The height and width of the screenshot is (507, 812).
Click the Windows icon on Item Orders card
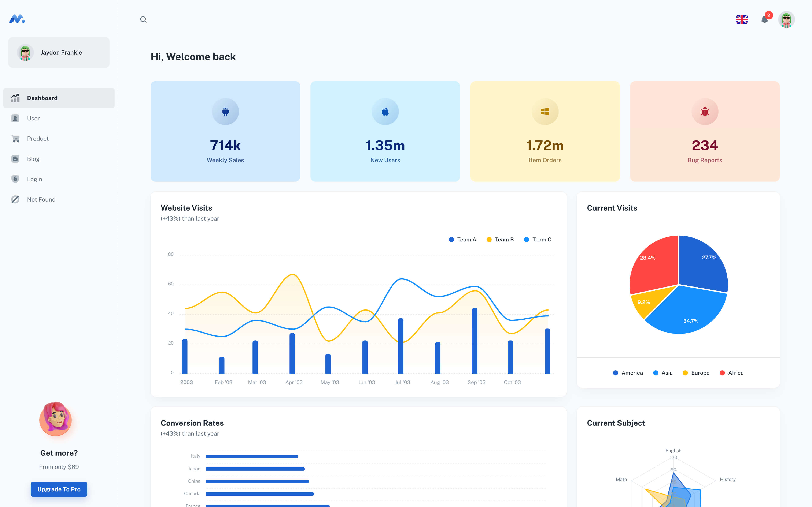pos(545,112)
